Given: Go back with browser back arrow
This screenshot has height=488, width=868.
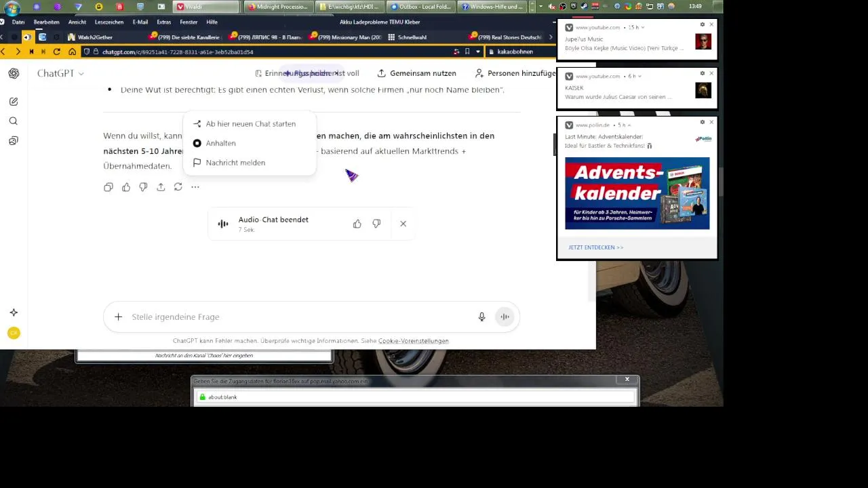Looking at the screenshot, I should 4,52.
